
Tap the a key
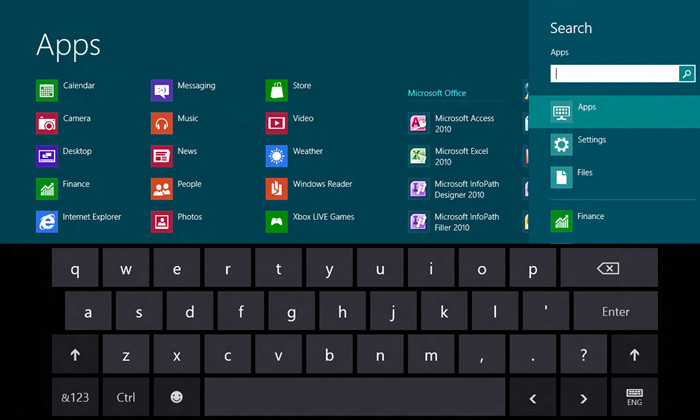[88, 311]
